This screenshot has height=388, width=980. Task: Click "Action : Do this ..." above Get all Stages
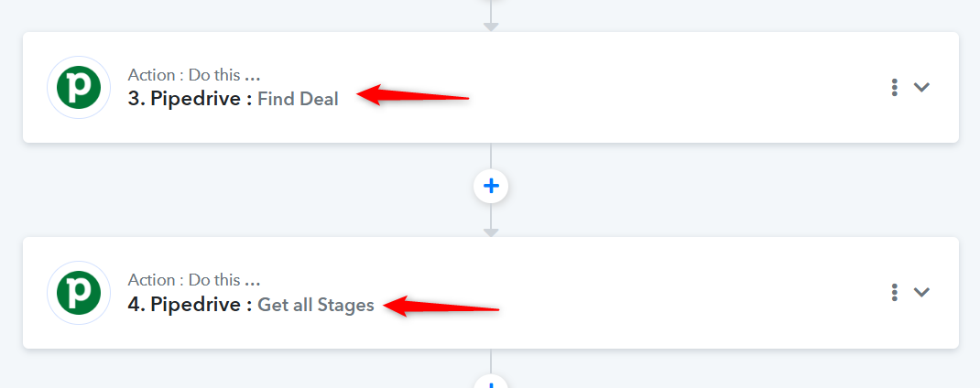tap(194, 280)
